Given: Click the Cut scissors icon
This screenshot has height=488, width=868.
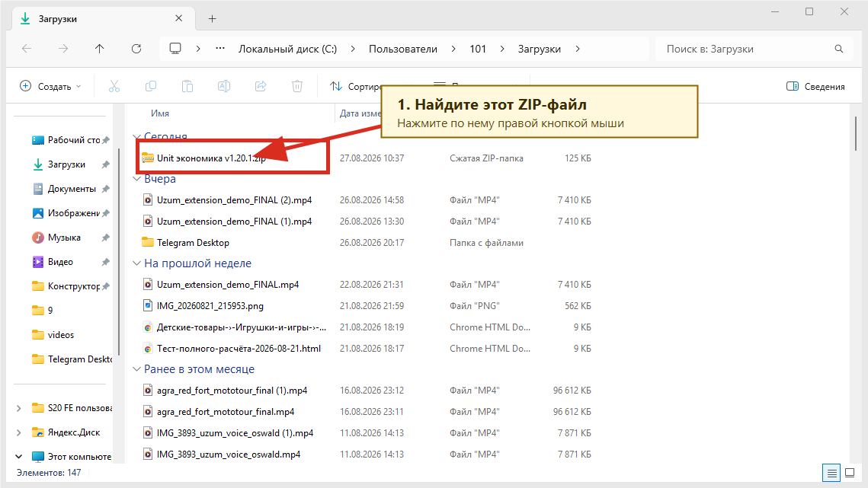Looking at the screenshot, I should tap(114, 86).
